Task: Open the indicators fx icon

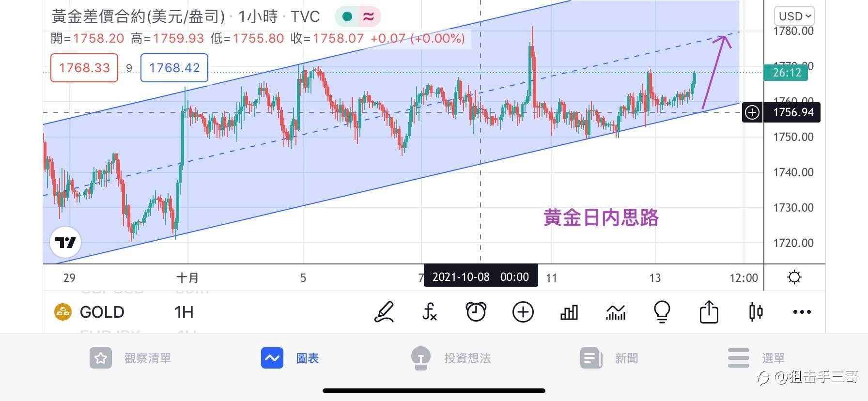Action: (x=429, y=312)
